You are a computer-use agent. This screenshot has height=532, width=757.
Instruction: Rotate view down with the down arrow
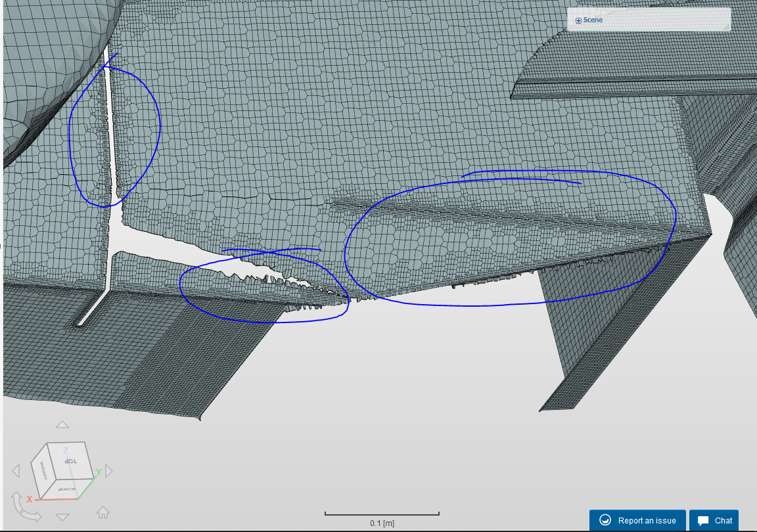pos(62,517)
